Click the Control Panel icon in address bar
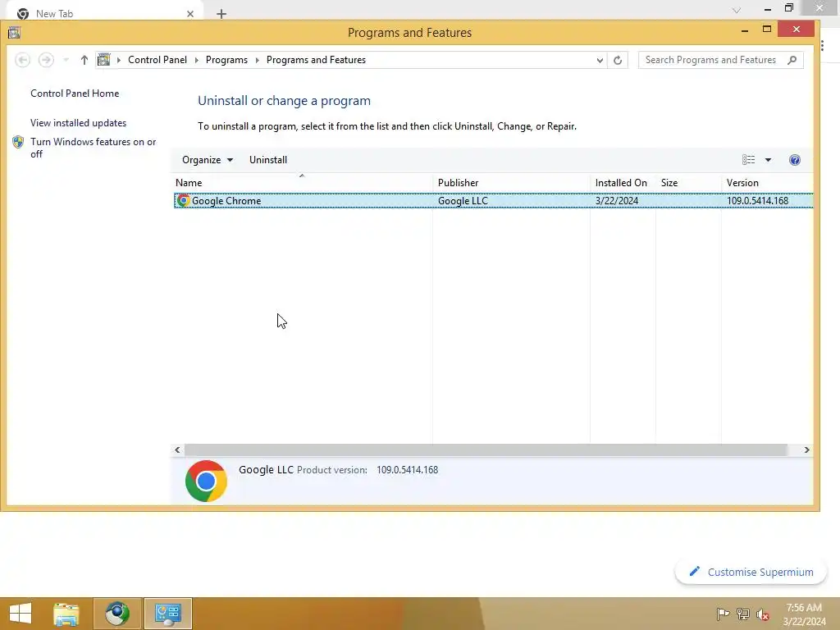The width and height of the screenshot is (840, 630). click(x=104, y=59)
